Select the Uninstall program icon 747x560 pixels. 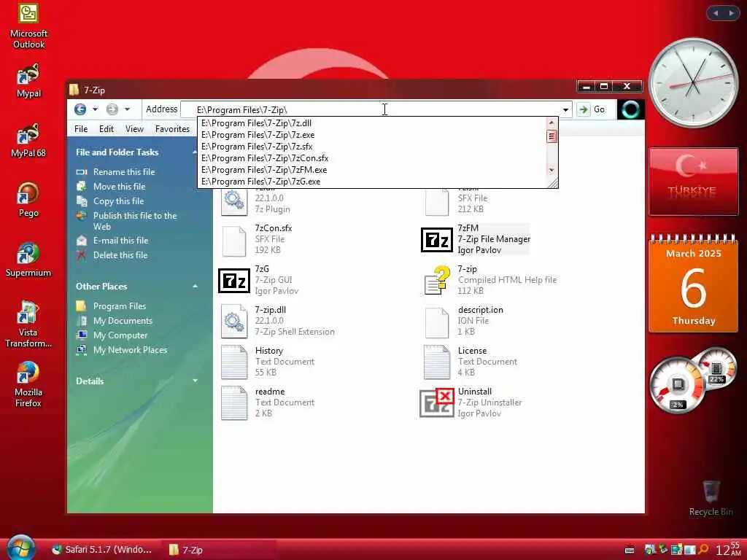click(436, 402)
